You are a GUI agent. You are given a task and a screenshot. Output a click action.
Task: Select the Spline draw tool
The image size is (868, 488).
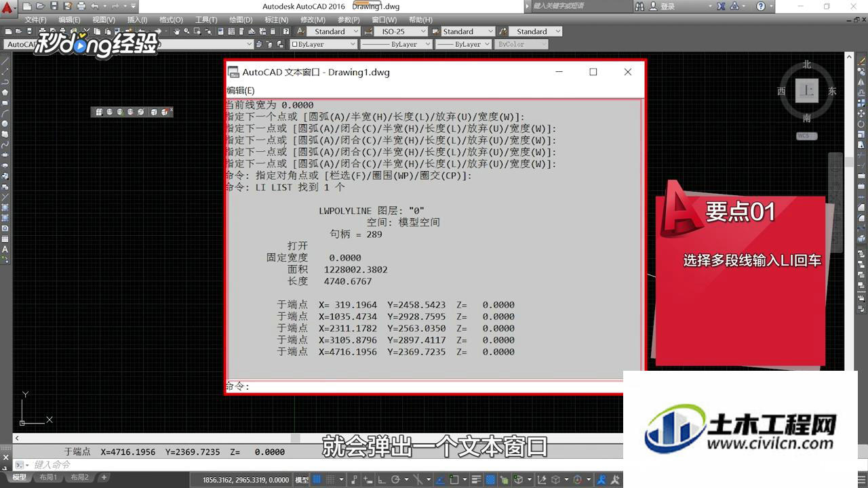click(x=5, y=144)
